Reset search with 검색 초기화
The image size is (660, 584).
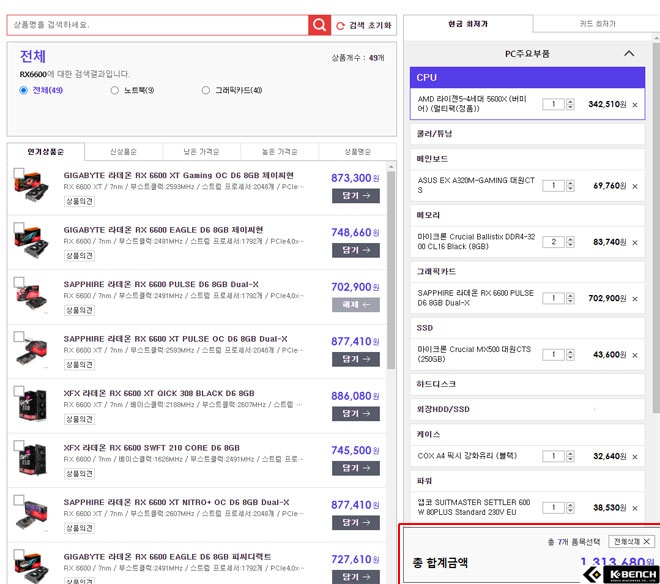[x=364, y=26]
